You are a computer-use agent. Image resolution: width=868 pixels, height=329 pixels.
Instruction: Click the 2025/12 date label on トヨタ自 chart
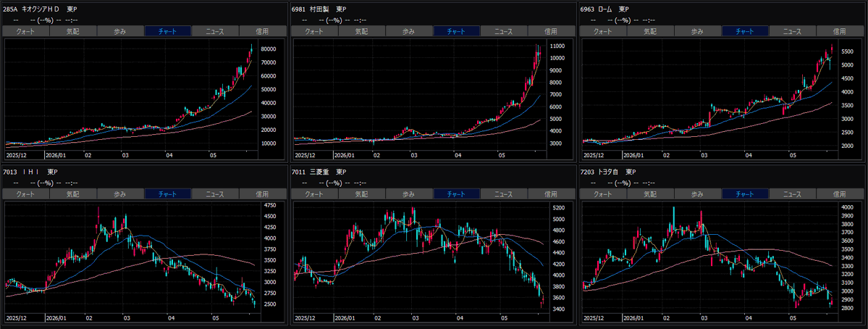tap(594, 318)
